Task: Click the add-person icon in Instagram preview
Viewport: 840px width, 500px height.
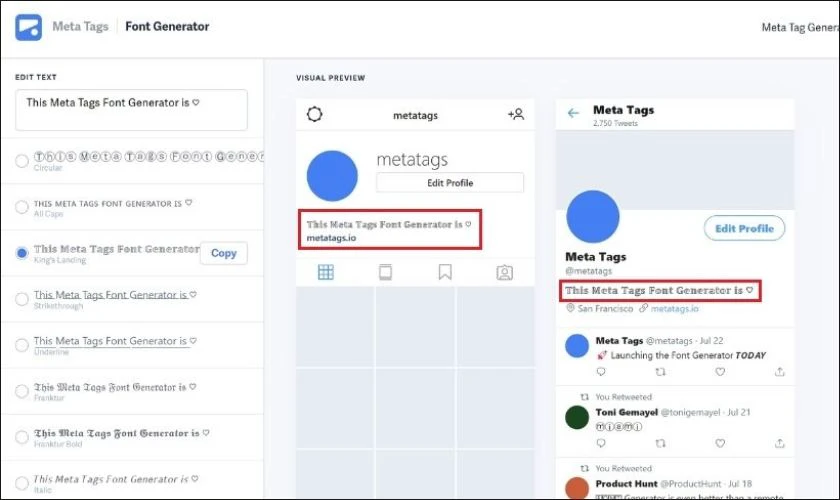Action: click(x=516, y=114)
